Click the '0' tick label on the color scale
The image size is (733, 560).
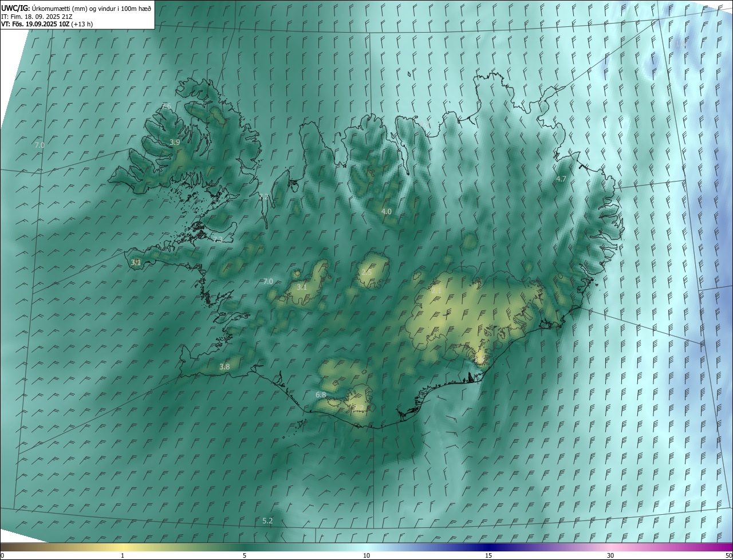(x=2, y=555)
